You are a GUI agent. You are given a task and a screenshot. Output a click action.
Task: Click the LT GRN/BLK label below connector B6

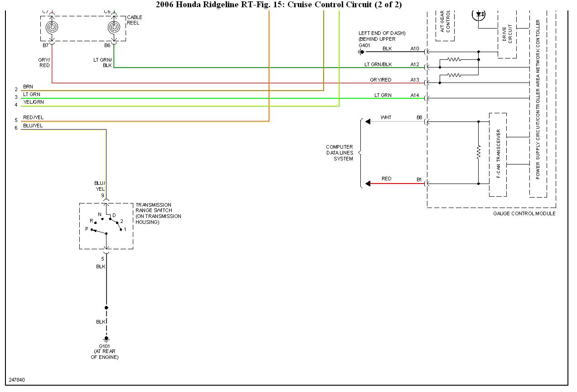click(103, 63)
